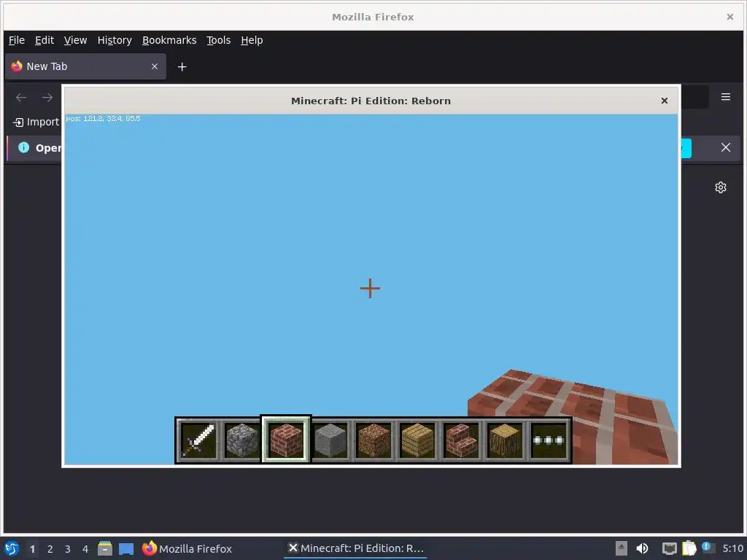Select the brick stairs hotbar slot
This screenshot has height=560, width=747.
pyautogui.click(x=461, y=440)
